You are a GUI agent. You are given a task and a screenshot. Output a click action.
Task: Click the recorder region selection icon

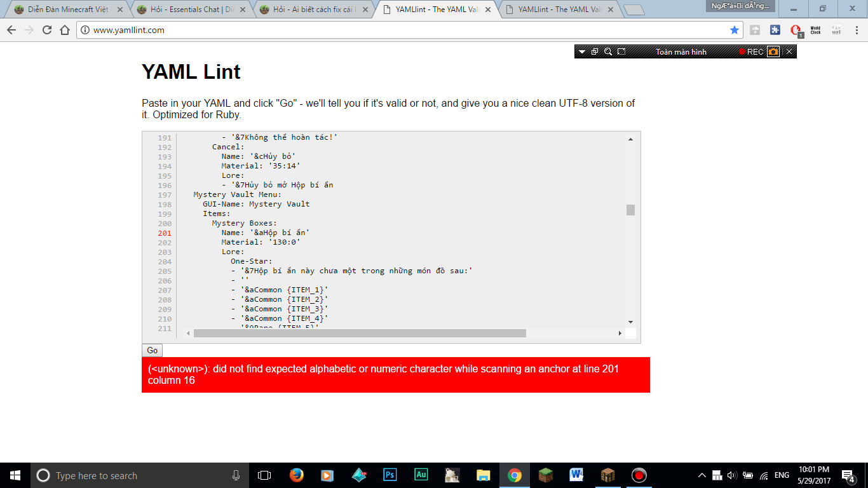(x=621, y=51)
